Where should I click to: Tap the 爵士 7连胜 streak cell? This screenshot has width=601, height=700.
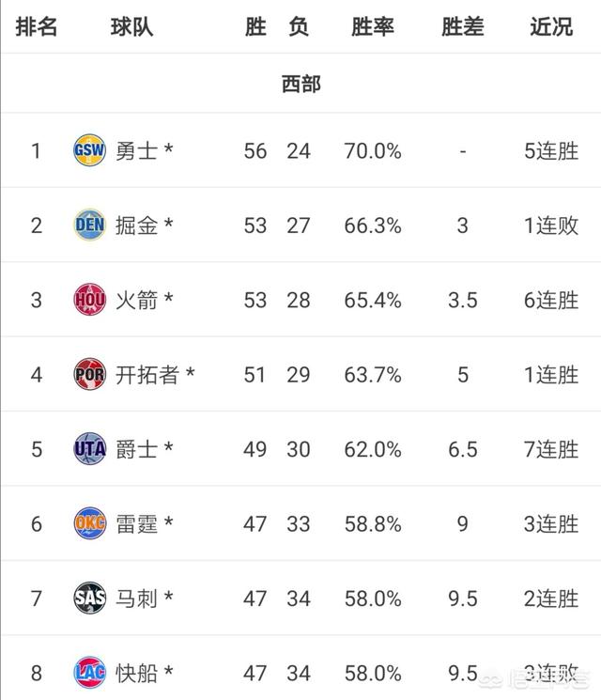point(551,449)
